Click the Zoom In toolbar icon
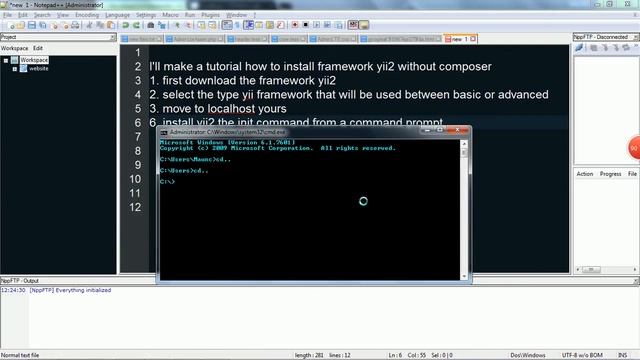Viewport: 640px width, 360px height. 177,25
